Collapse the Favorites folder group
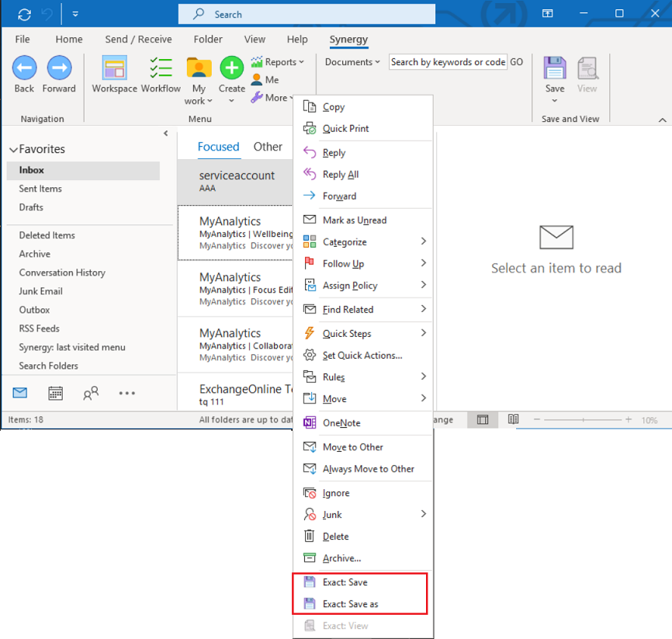Screen dimensions: 672x639 pos(12,150)
